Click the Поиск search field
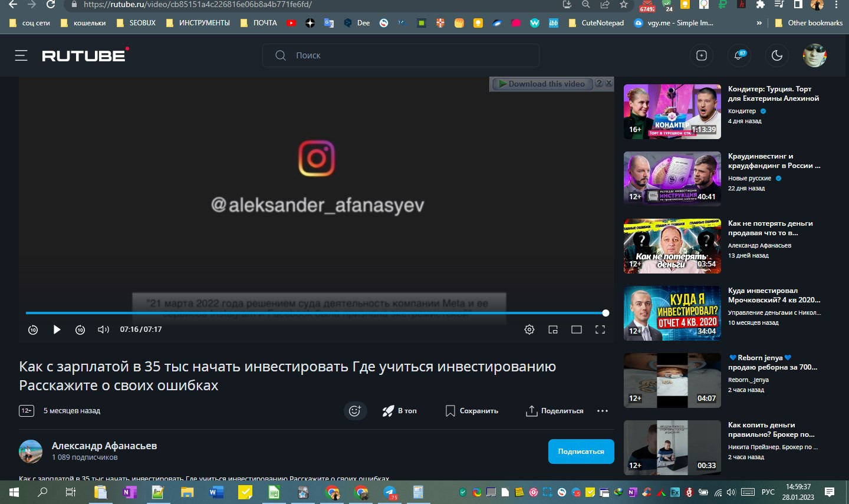Screen dimensions: 849x504 (401, 55)
